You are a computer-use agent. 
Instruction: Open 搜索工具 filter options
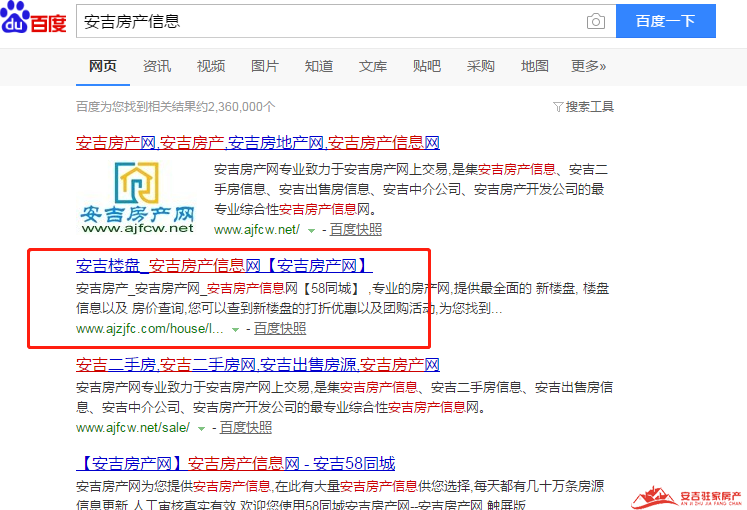584,107
